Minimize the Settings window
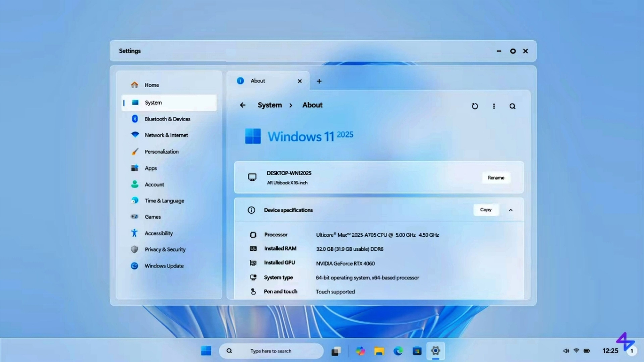644x362 pixels. [x=499, y=51]
